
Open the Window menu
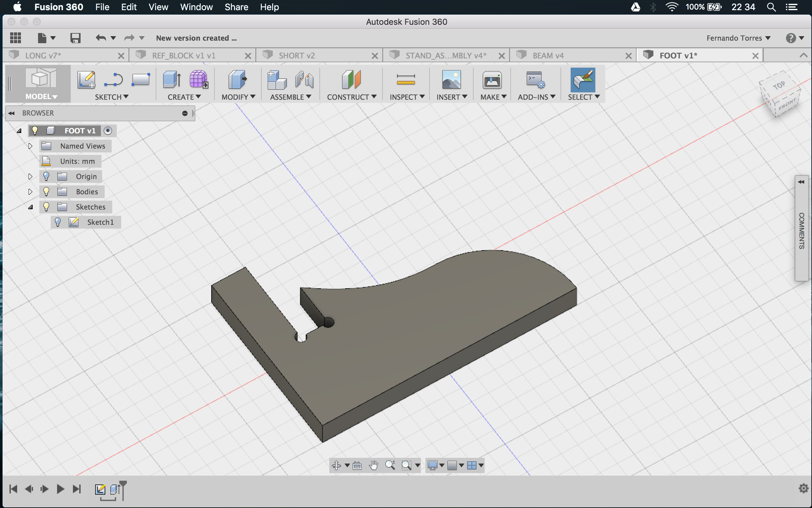pyautogui.click(x=196, y=7)
